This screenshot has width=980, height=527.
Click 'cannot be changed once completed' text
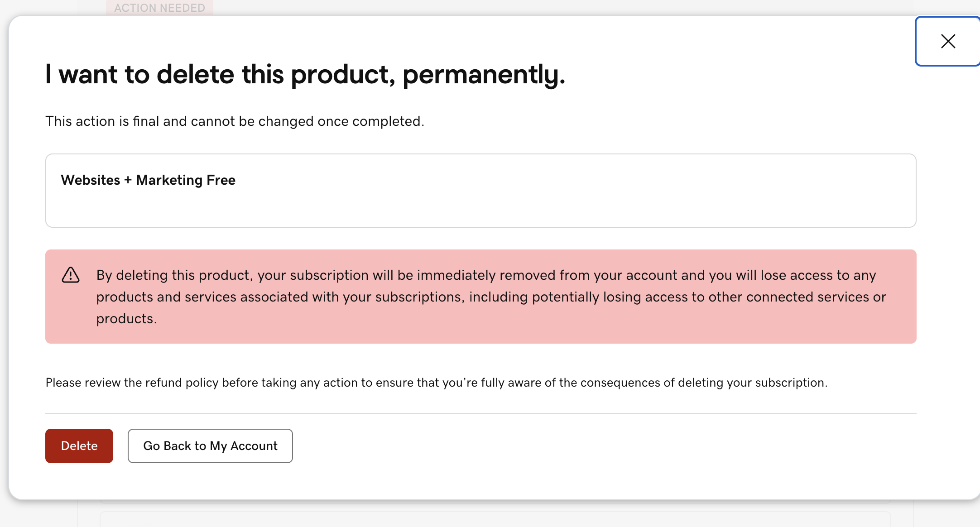click(x=307, y=121)
